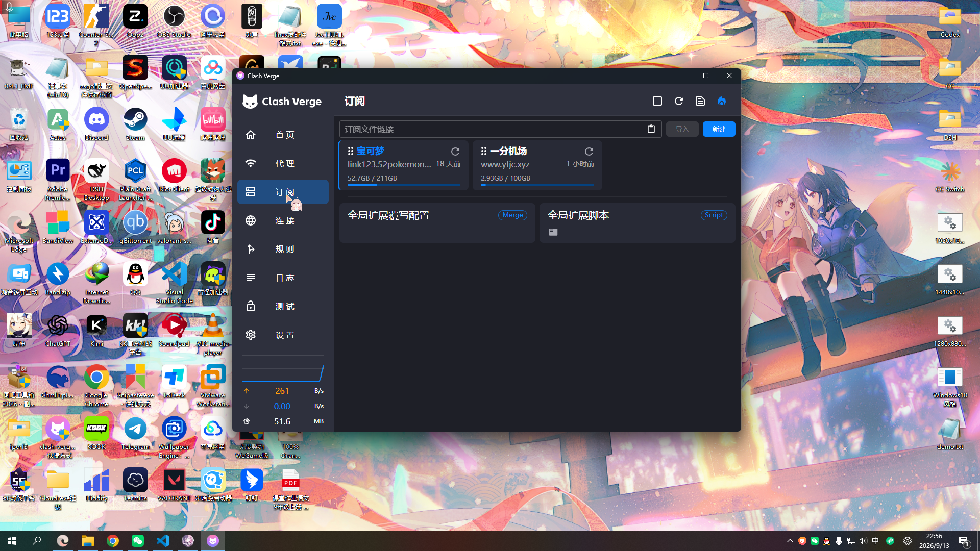The height and width of the screenshot is (551, 980).
Task: Click the drag handle on 一分机场 card
Action: pyautogui.click(x=484, y=151)
